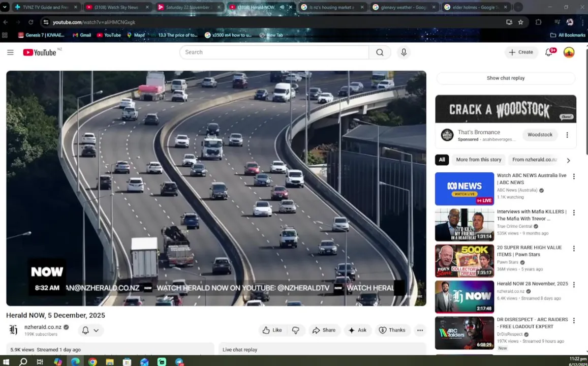This screenshot has height=366, width=588.
Task: Open DR DISRESPECT ARC RAIDERS thumbnail
Action: tap(464, 333)
